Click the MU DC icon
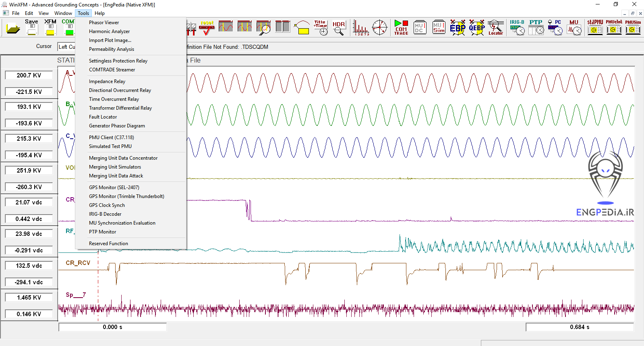Viewport: 644px width, 346px height. [x=420, y=27]
